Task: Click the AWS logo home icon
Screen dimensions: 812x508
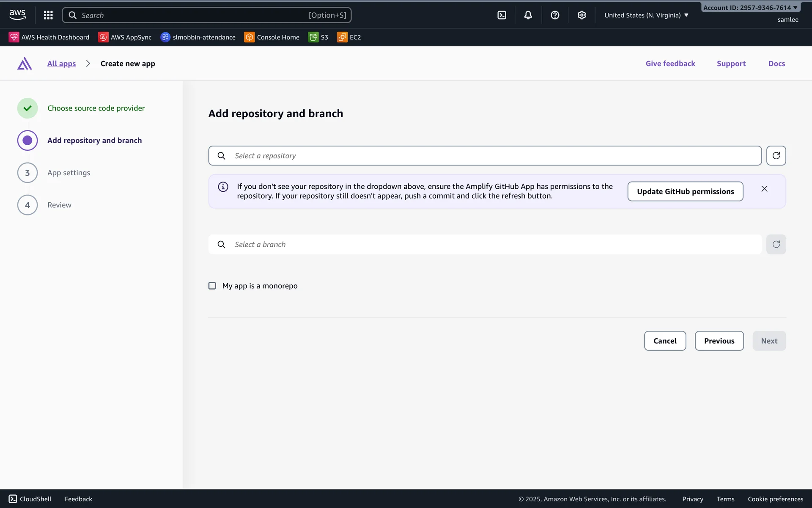Action: coord(17,15)
